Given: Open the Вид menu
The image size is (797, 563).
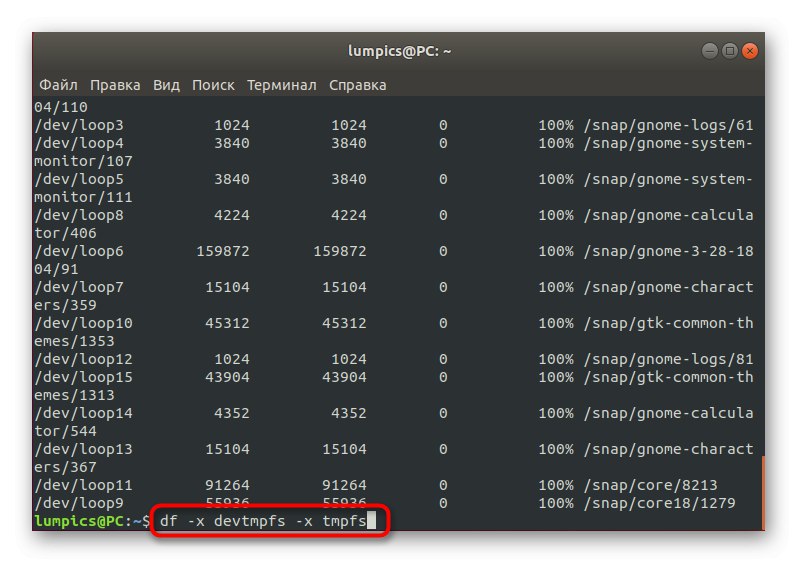Looking at the screenshot, I should [x=167, y=85].
